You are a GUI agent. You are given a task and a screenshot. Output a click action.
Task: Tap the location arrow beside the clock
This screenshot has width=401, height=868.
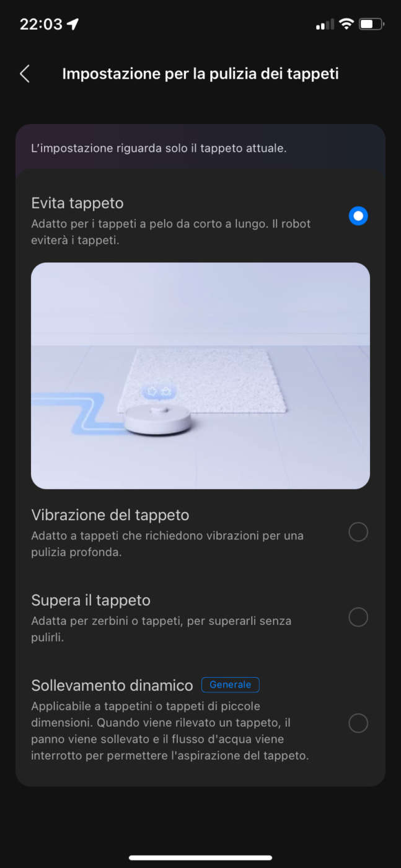(x=73, y=24)
